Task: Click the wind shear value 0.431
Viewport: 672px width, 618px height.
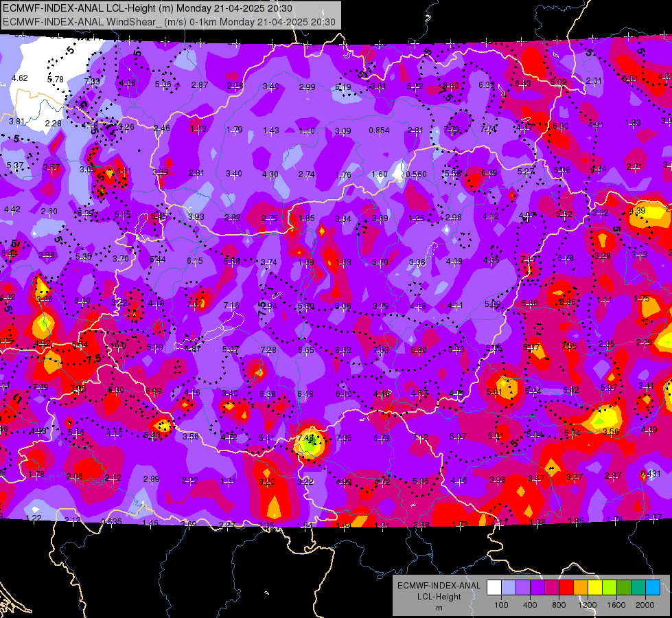Action: tap(650, 474)
